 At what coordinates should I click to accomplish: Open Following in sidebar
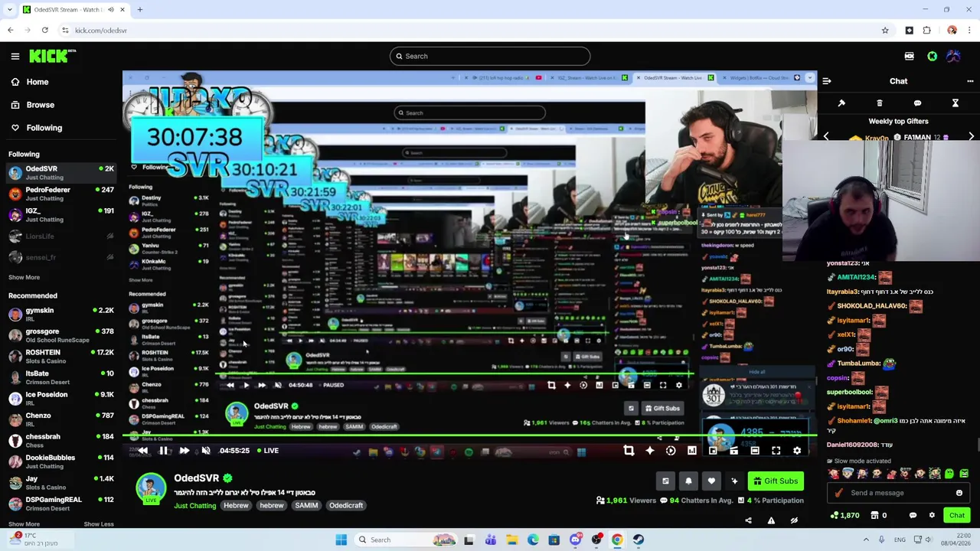click(36, 128)
